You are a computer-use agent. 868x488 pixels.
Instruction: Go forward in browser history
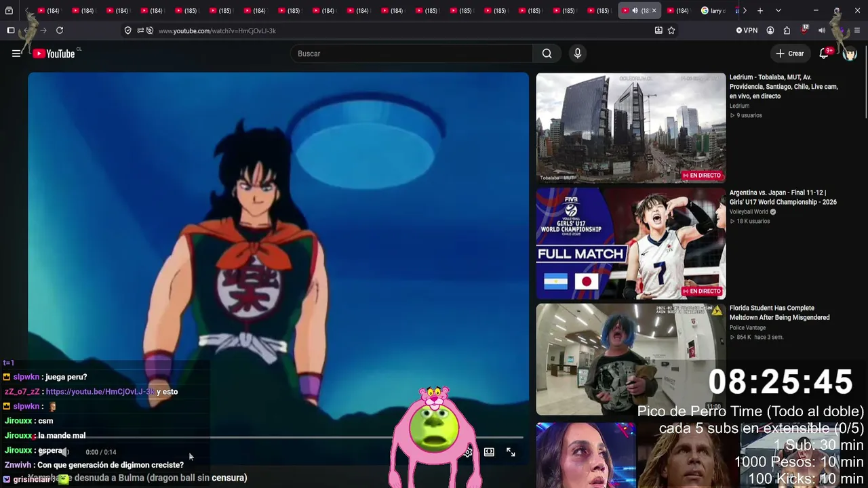pyautogui.click(x=43, y=30)
